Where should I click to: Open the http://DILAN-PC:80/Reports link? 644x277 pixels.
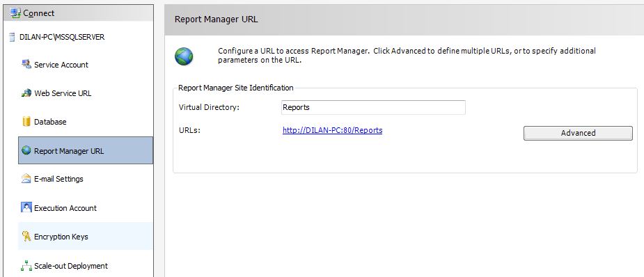pos(332,131)
